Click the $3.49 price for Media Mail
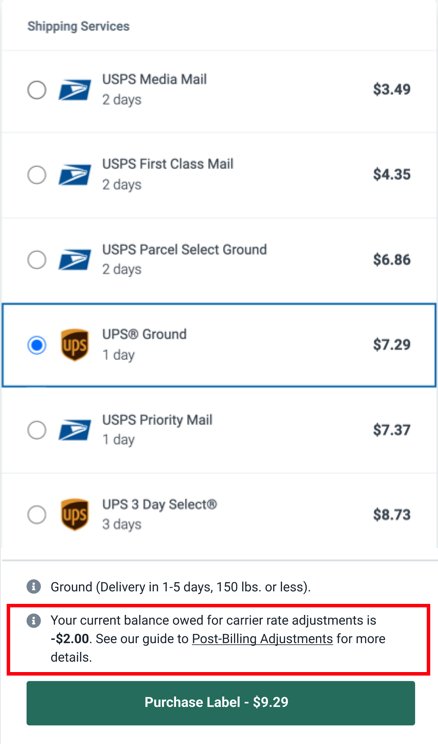Screen dimensions: 438x744 [391, 89]
